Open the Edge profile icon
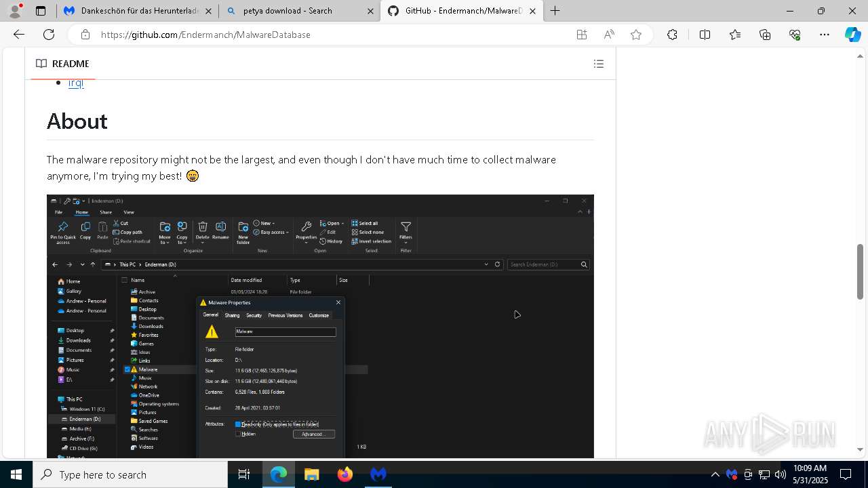Screen dimensions: 868x488 click(15, 11)
